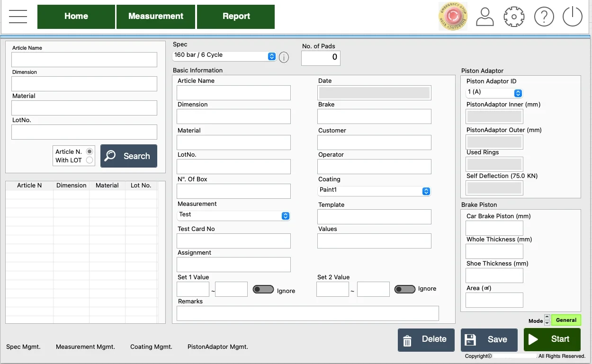Go to the Report tab

[236, 17]
